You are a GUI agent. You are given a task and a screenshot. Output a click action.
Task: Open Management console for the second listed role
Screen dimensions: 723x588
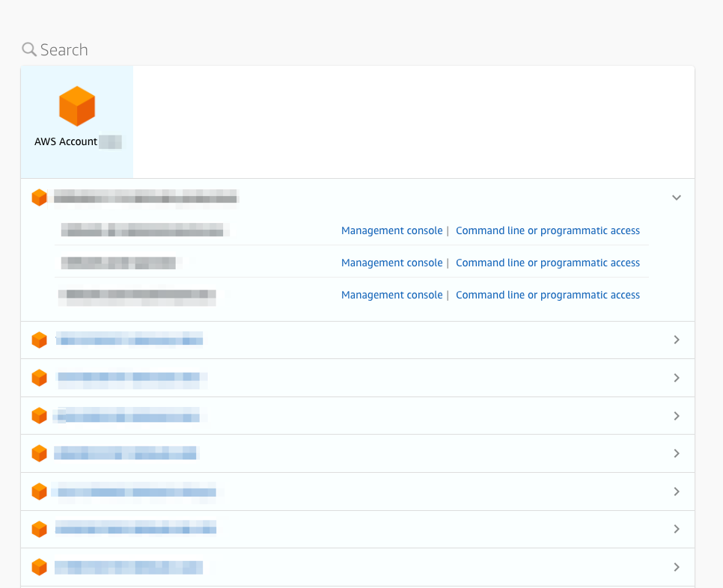tap(391, 263)
